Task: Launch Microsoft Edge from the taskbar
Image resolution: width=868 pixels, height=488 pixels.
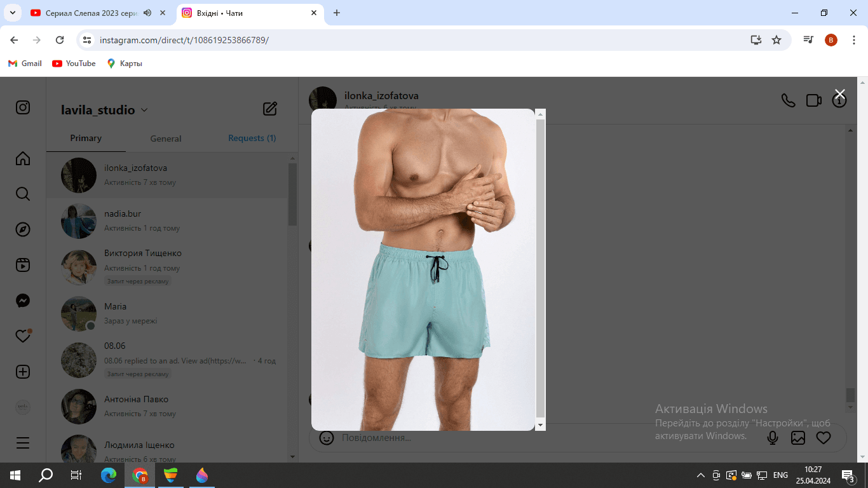Action: (109, 475)
